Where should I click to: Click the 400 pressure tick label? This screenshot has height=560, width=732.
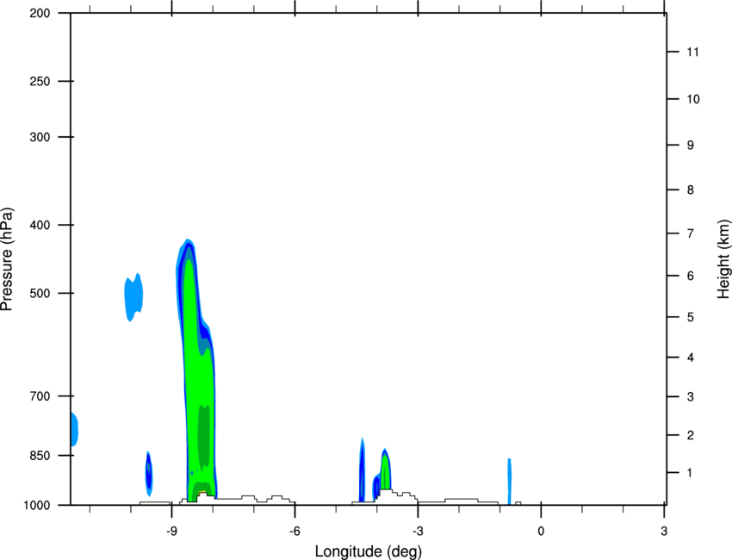40,225
